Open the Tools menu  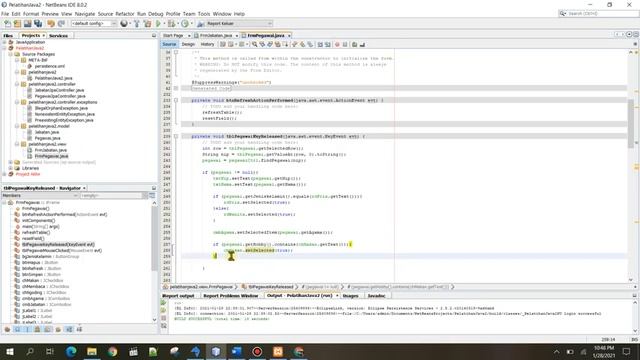204,14
